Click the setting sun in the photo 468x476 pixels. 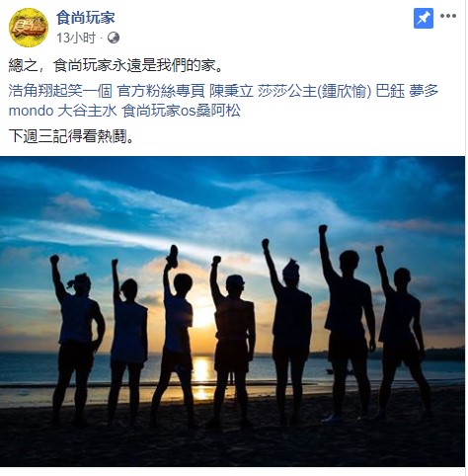tap(203, 315)
